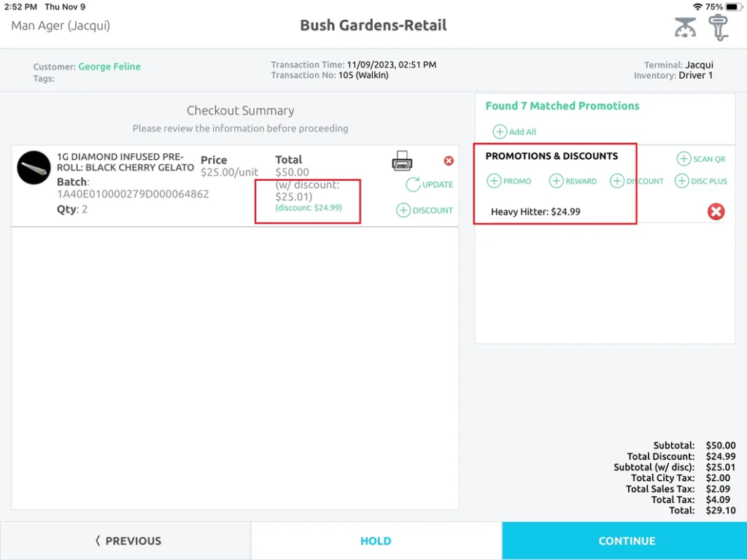Click CONTINUE to proceed checkout
747x560 pixels.
coord(624,541)
